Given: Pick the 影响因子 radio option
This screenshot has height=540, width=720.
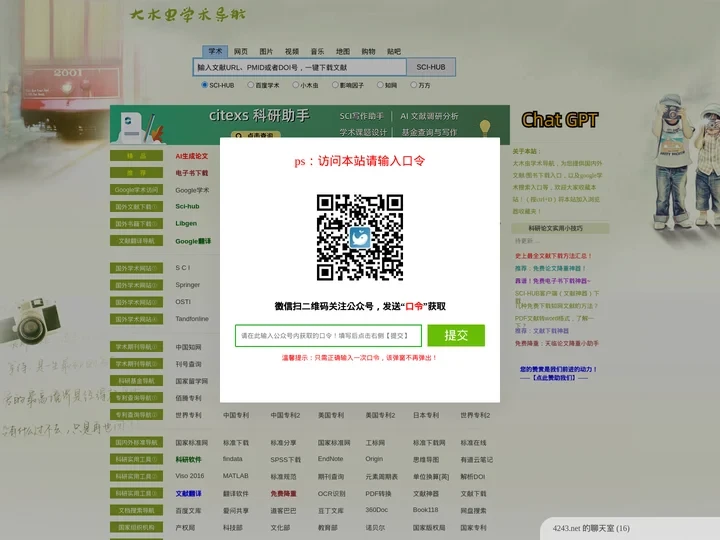Looking at the screenshot, I should click(335, 85).
